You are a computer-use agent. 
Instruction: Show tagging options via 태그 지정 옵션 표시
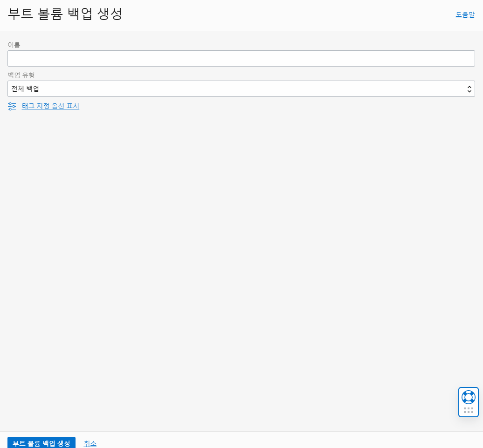pyautogui.click(x=50, y=106)
